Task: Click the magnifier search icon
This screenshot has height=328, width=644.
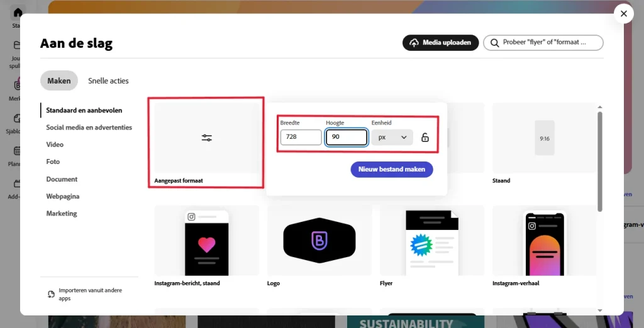Action: tap(495, 43)
